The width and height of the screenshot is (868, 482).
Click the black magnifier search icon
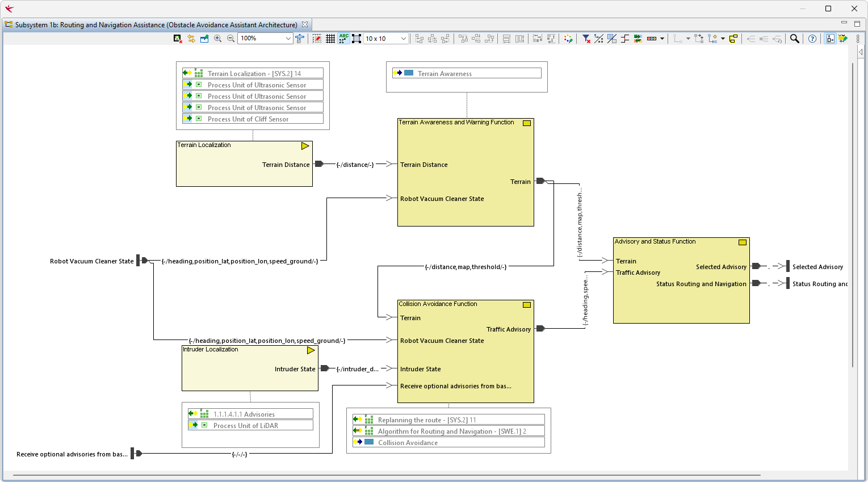coord(795,39)
